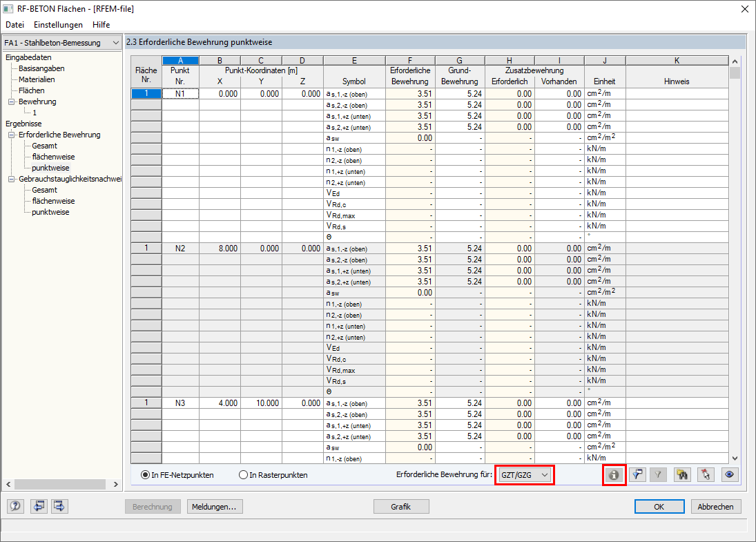
Task: Click the grey filter funnel icon
Action: coord(658,475)
